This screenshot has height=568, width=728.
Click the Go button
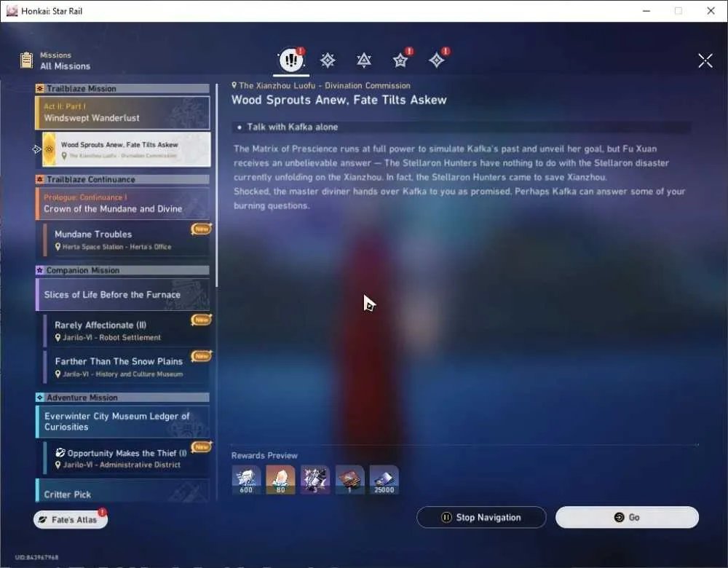627,517
